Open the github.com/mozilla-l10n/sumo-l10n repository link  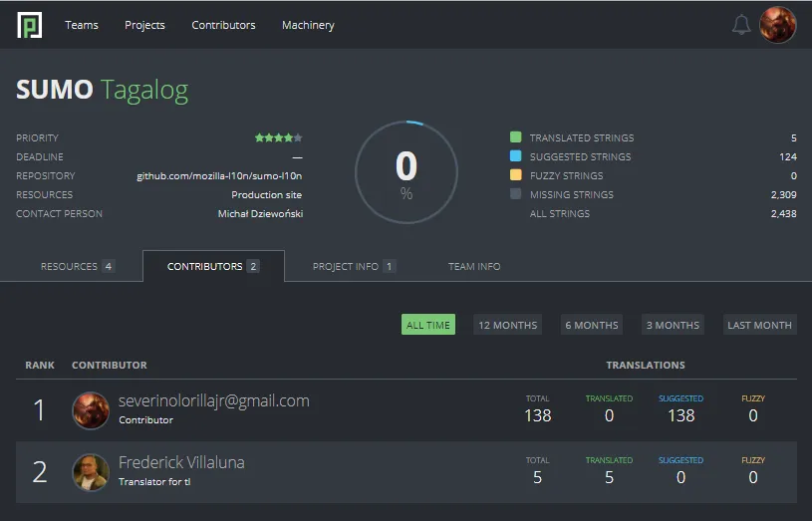click(219, 175)
